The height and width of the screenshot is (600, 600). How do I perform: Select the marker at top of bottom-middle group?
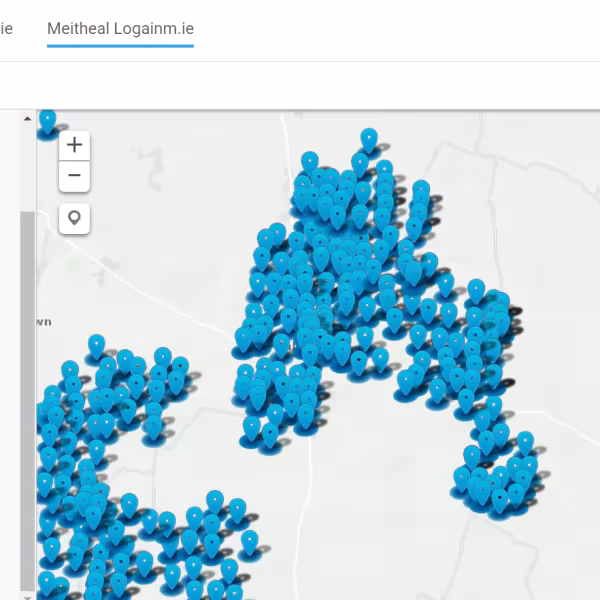tap(214, 500)
